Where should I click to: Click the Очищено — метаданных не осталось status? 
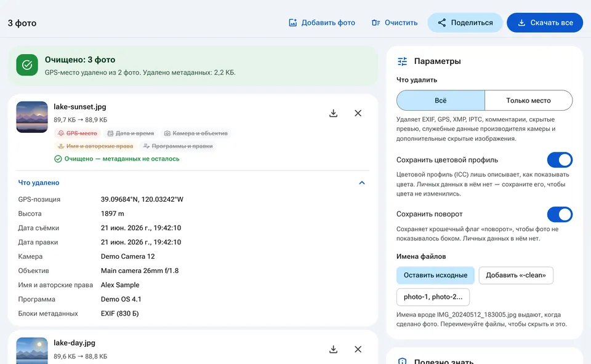coord(117,159)
